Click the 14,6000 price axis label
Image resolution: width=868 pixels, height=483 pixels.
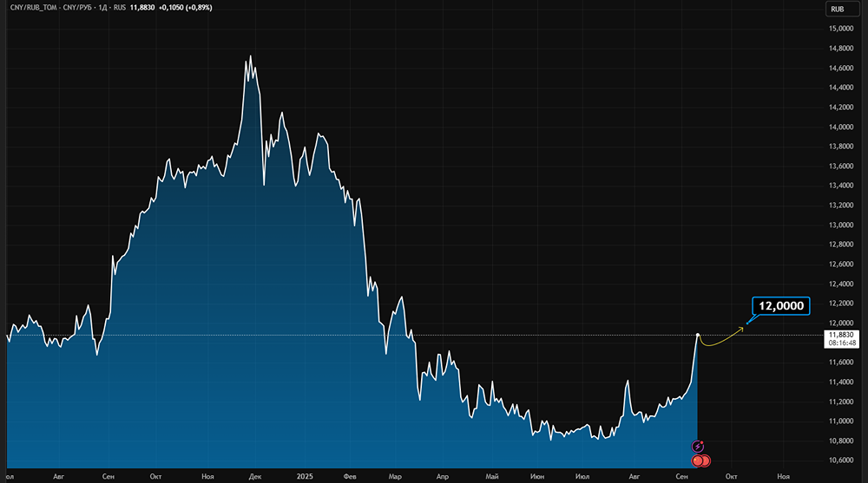point(841,68)
